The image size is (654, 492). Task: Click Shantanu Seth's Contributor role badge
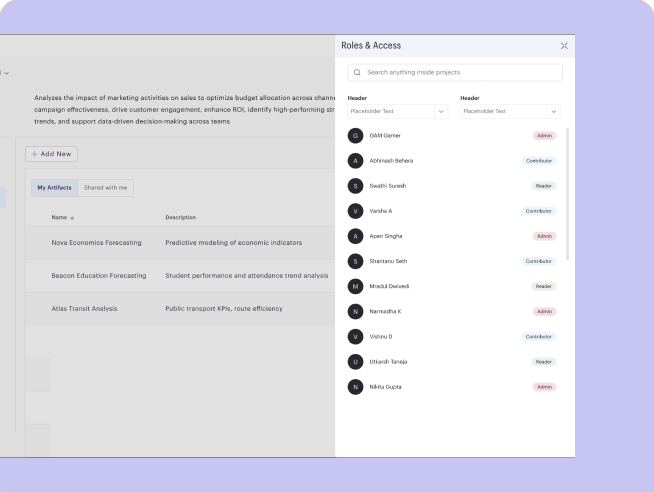539,261
